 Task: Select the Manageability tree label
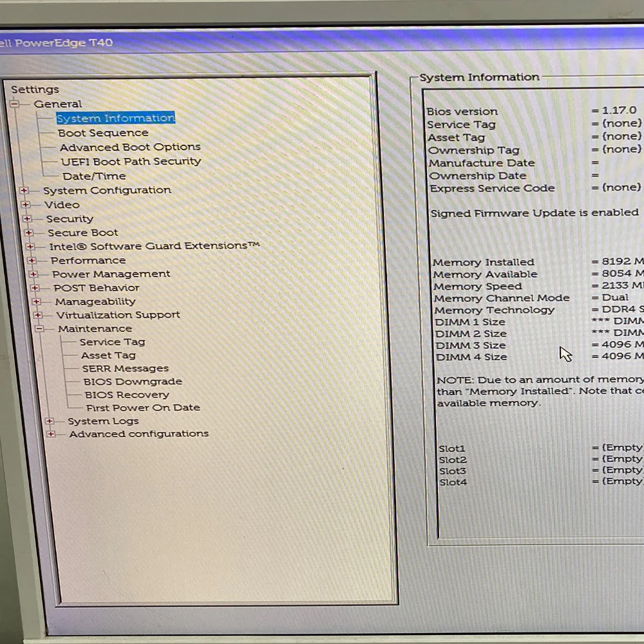coord(95,302)
